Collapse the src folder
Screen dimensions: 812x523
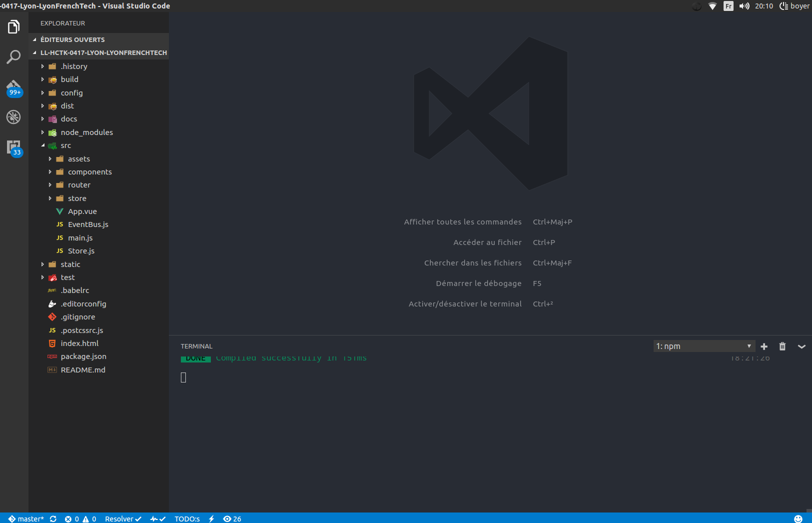(x=98, y=145)
